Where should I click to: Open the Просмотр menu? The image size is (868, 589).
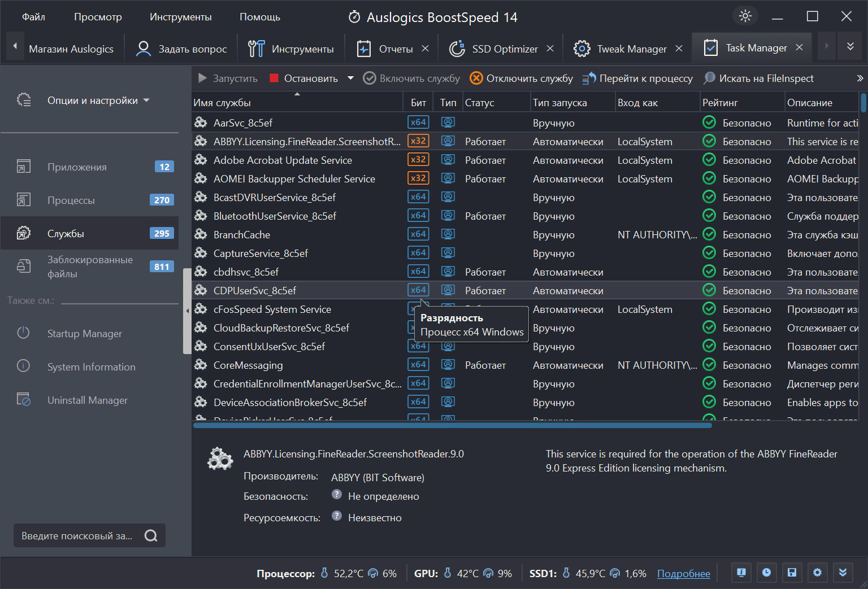[98, 17]
